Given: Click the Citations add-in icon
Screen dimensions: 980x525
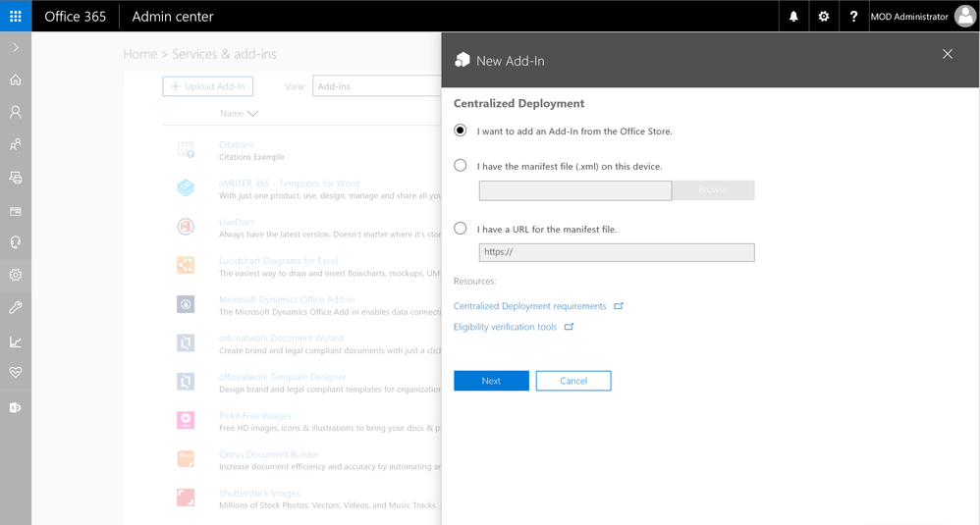Looking at the screenshot, I should [186, 149].
